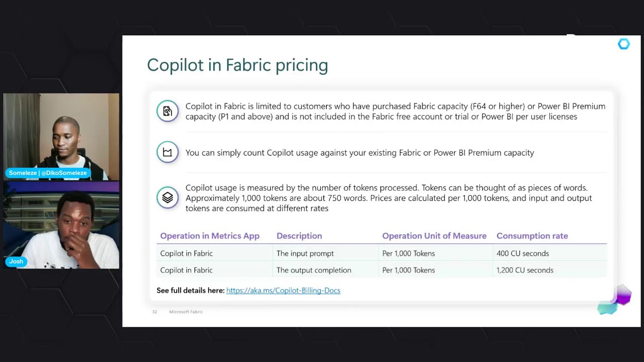Click the layers icon beside tokens processed text

(x=168, y=198)
